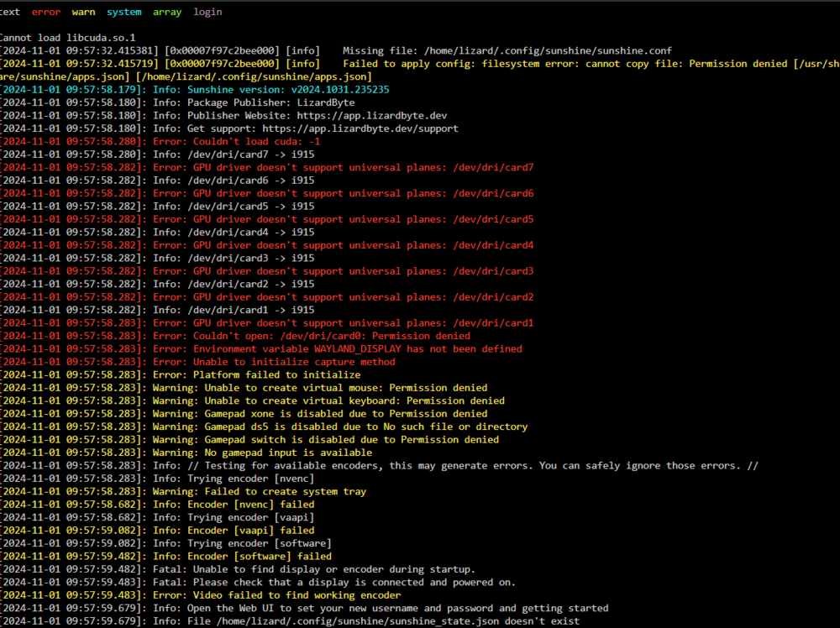Screen dimensions: 840x628
Task: Click the '/dev/dri/card7 -> i915' info line
Action: pos(157,154)
